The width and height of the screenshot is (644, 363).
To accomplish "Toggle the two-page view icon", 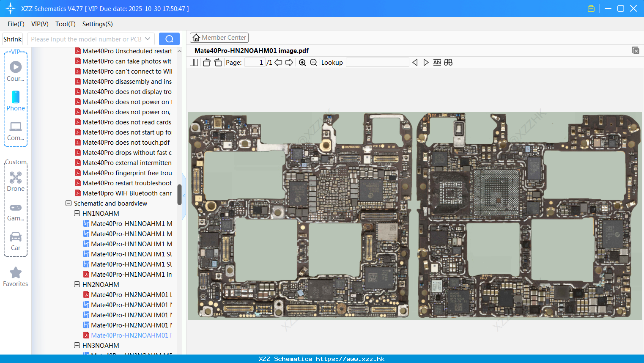I will (194, 63).
